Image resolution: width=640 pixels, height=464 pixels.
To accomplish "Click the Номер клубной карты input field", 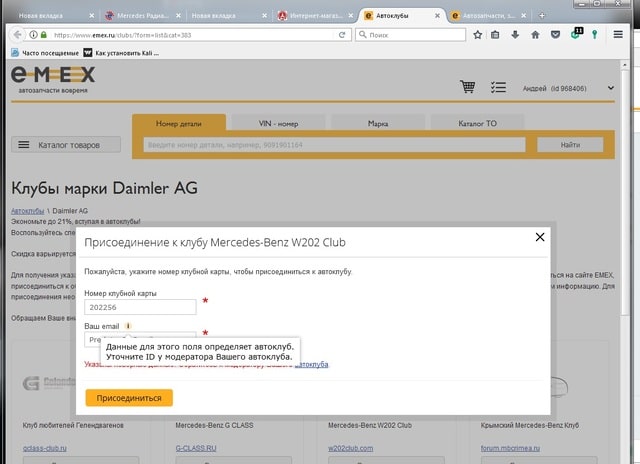I will [x=140, y=307].
